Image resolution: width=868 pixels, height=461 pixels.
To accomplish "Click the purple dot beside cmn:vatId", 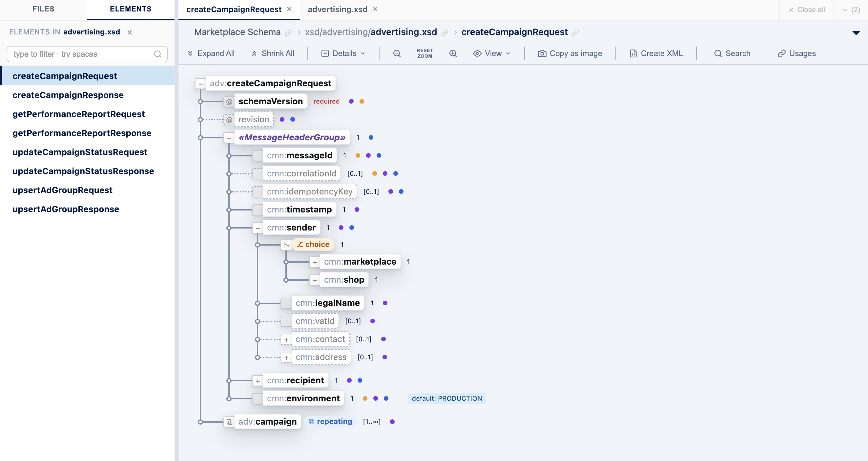I will tap(373, 321).
